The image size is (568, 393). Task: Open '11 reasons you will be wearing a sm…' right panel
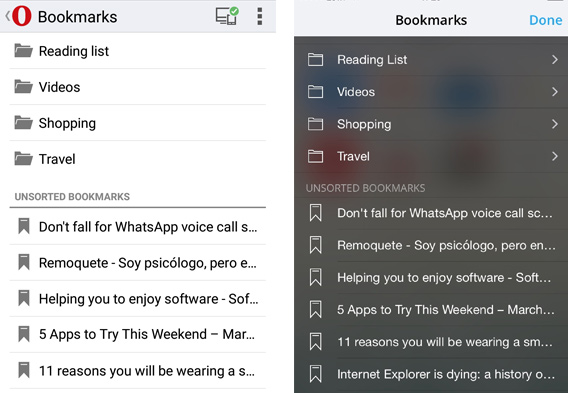point(445,342)
